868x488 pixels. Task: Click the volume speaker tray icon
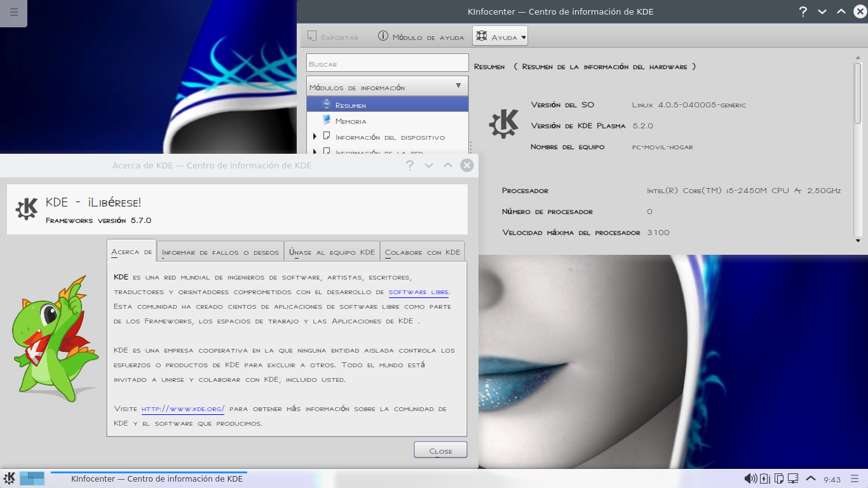pos(750,478)
